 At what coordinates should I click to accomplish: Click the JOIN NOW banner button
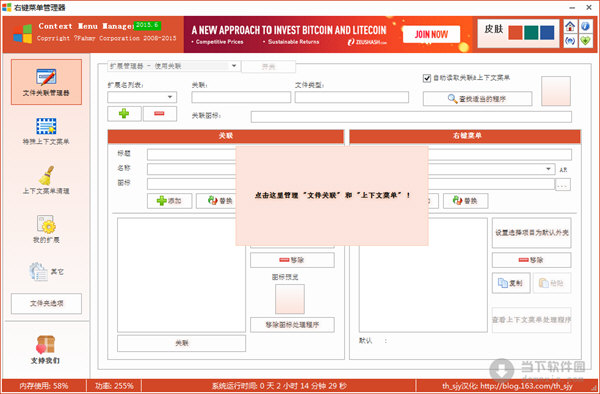click(x=431, y=34)
